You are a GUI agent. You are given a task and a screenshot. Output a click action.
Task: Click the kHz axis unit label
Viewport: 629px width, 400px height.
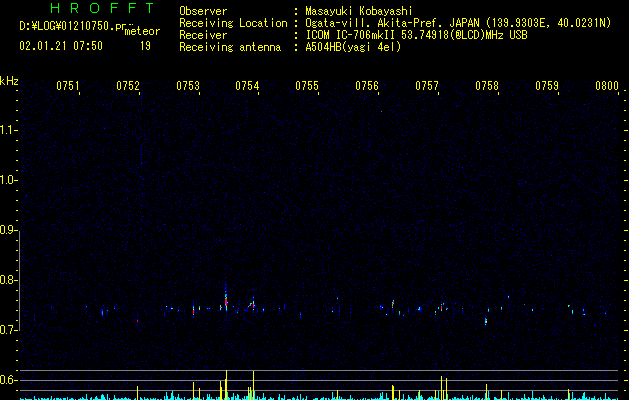coord(9,81)
